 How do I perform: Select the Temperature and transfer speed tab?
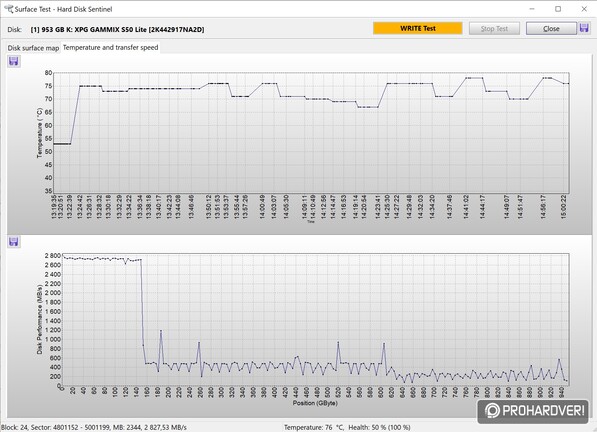coord(110,48)
